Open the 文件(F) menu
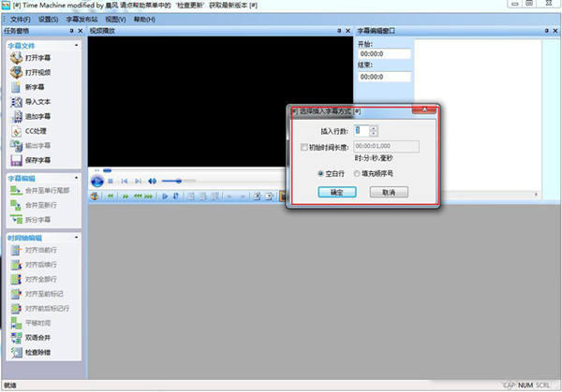Screen dimensions: 562x392 (x=21, y=19)
